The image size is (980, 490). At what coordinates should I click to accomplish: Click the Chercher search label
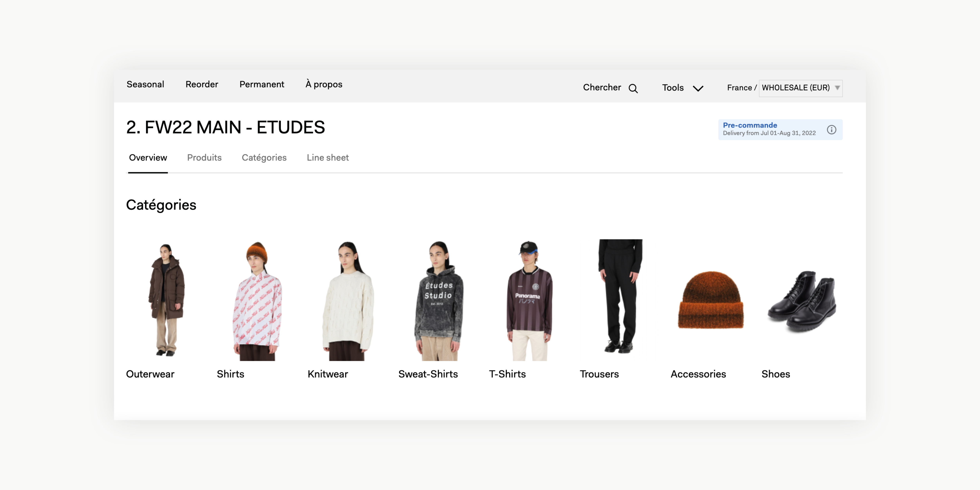click(x=602, y=87)
